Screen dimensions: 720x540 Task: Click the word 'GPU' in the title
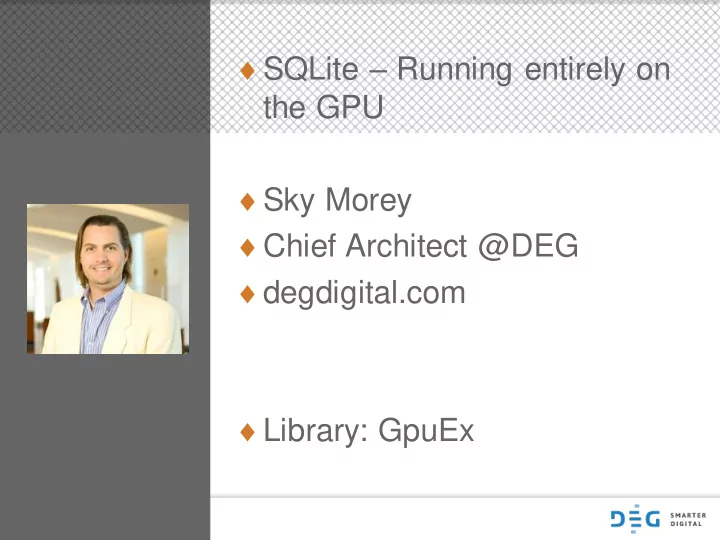[x=350, y=107]
